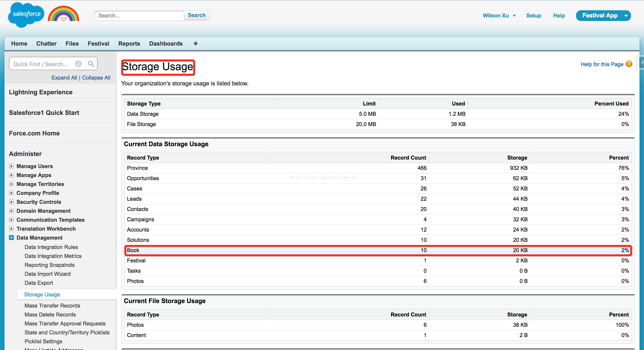The image size is (644, 350).
Task: Click the plus icon for all tabs
Action: coord(195,43)
